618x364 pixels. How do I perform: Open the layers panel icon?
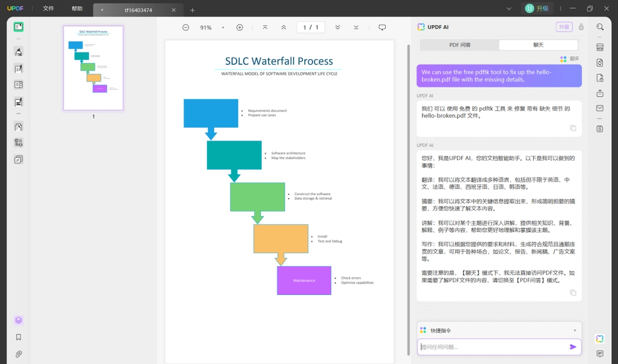coord(19,320)
